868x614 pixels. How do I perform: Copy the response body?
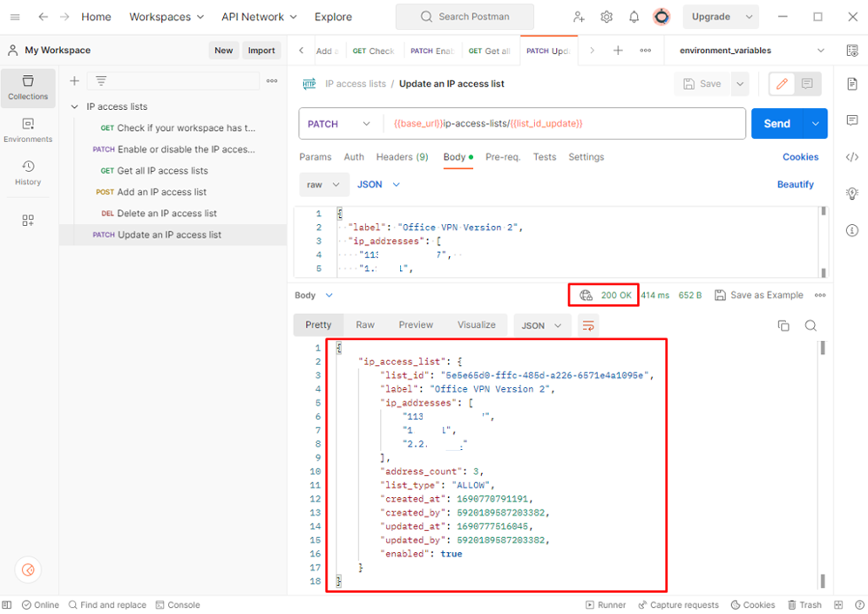783,325
